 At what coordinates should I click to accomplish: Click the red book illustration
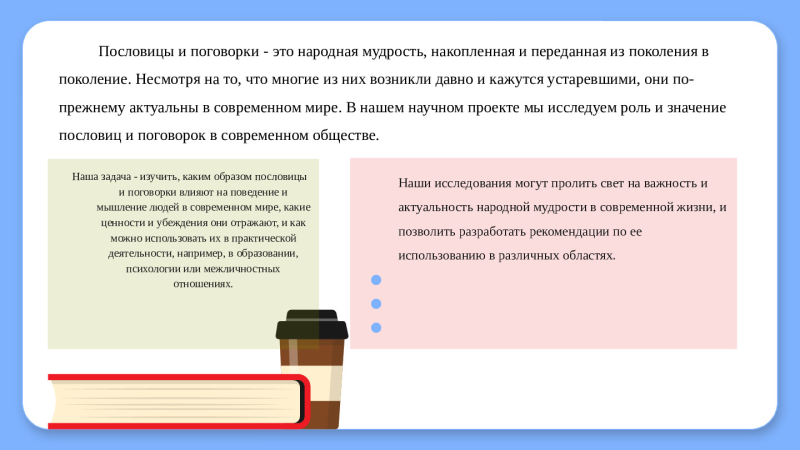(179, 402)
